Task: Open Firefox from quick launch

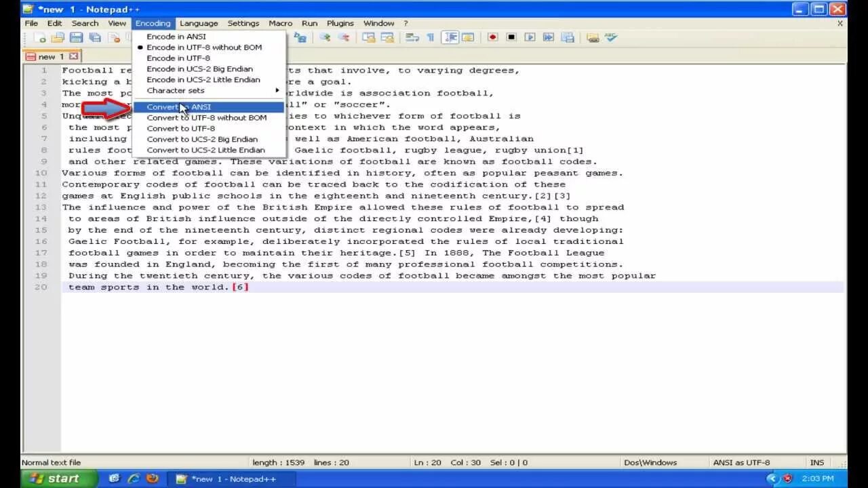Action: [x=153, y=479]
